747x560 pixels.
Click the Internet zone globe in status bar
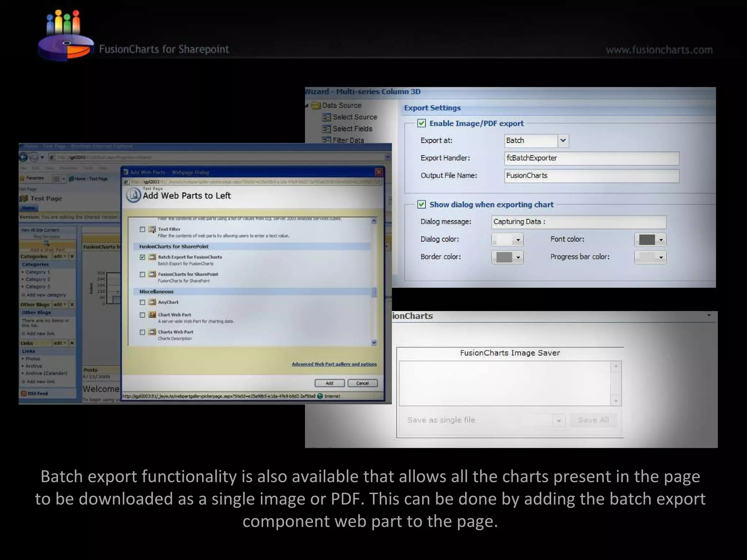pyautogui.click(x=320, y=396)
